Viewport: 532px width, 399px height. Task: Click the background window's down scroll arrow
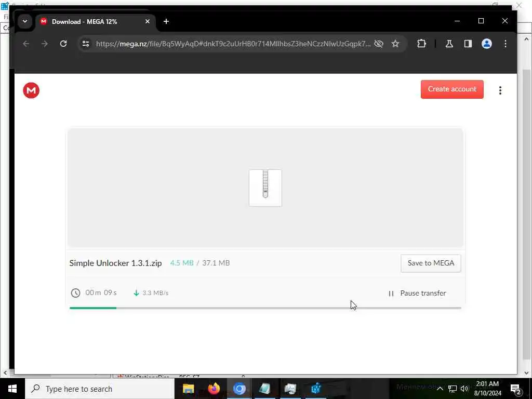526,373
